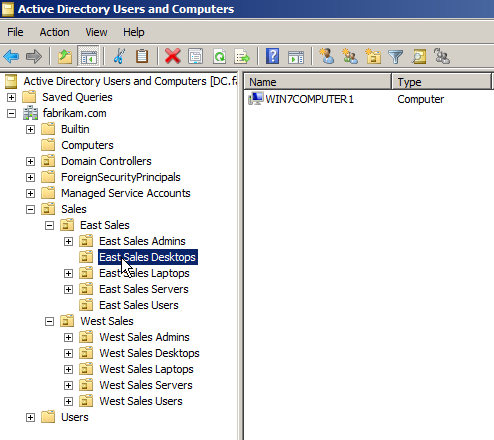
Task: Expand the West Sales Servers OU
Action: point(68,385)
